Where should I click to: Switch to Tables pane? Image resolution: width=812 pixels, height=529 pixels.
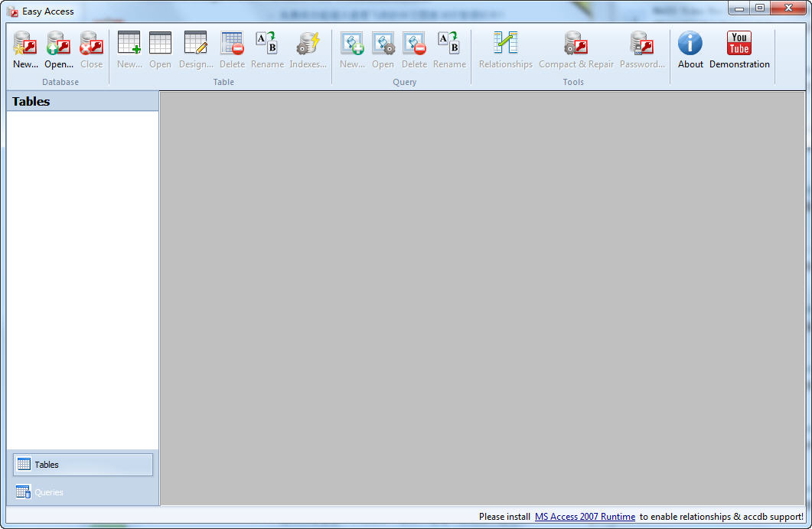(x=83, y=465)
